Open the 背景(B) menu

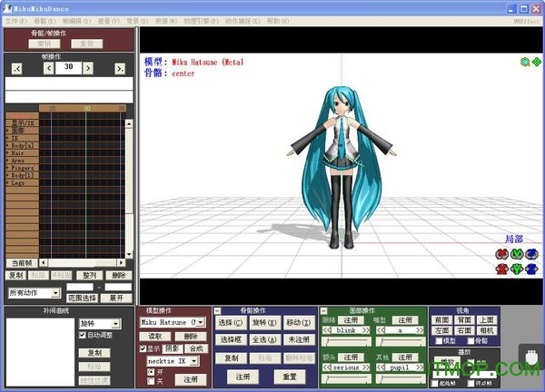[x=137, y=21]
